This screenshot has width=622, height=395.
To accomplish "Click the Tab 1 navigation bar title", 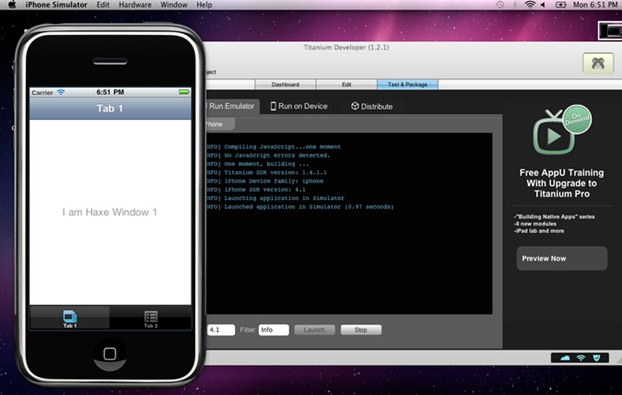I will pos(110,108).
